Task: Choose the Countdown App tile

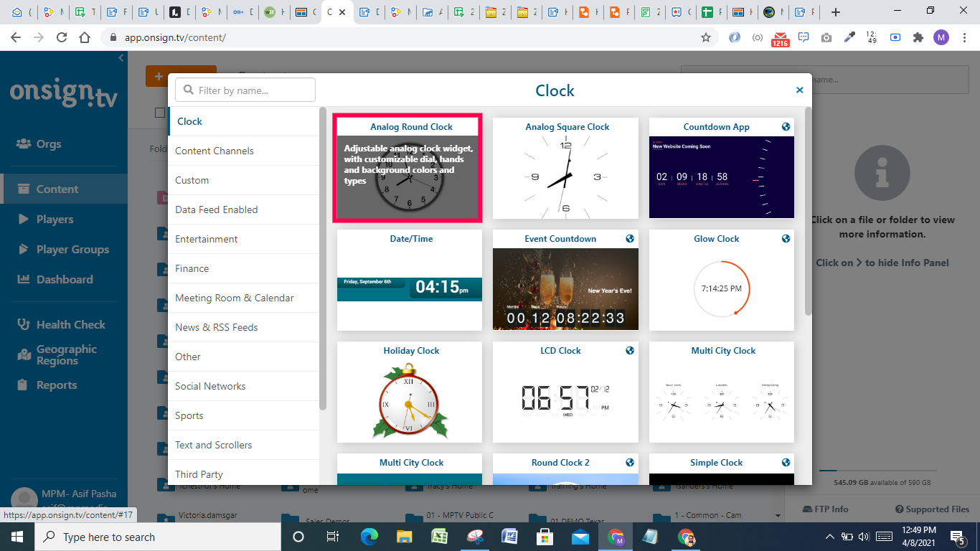Action: 722,168
